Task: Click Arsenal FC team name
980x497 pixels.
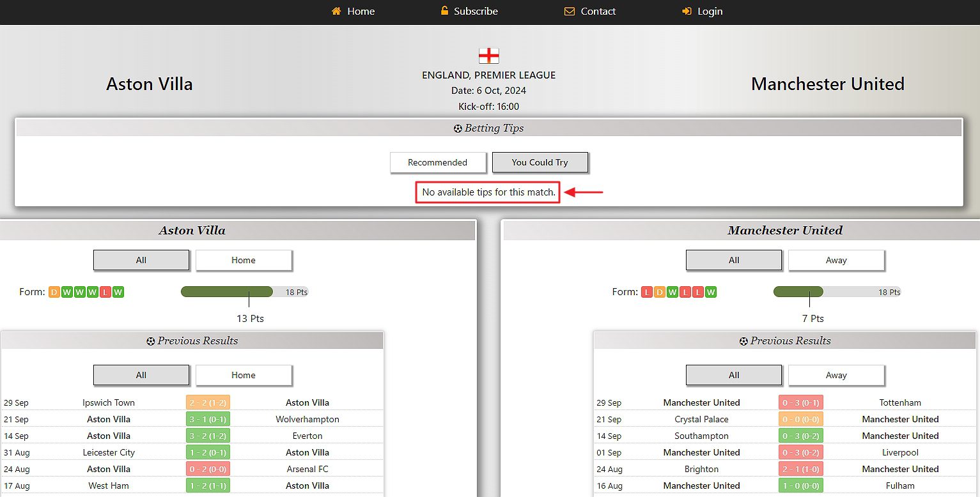Action: (x=307, y=469)
